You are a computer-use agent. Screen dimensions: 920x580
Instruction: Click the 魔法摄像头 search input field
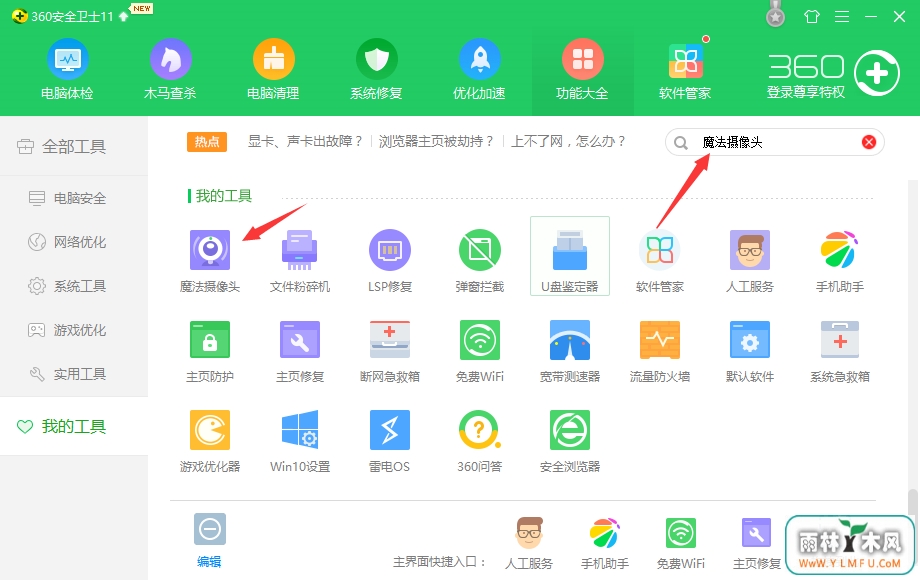click(x=774, y=142)
